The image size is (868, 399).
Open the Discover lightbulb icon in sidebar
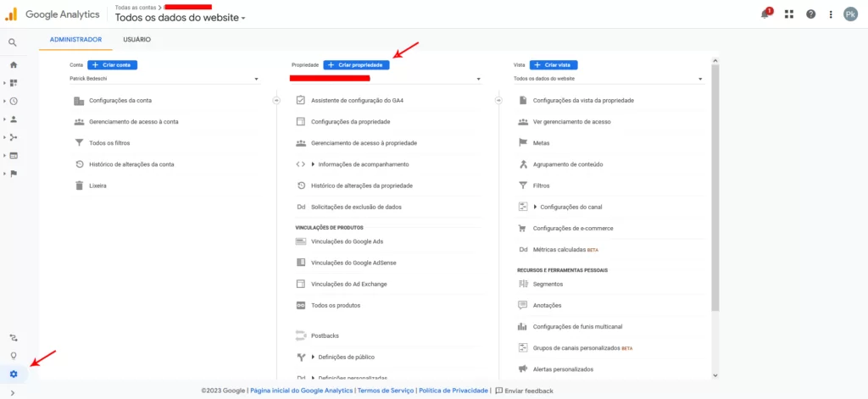(14, 355)
